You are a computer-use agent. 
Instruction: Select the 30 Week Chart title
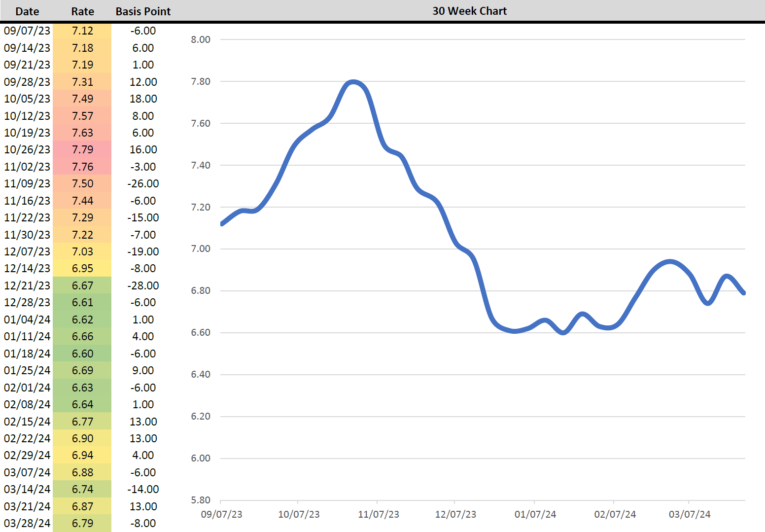coord(469,11)
